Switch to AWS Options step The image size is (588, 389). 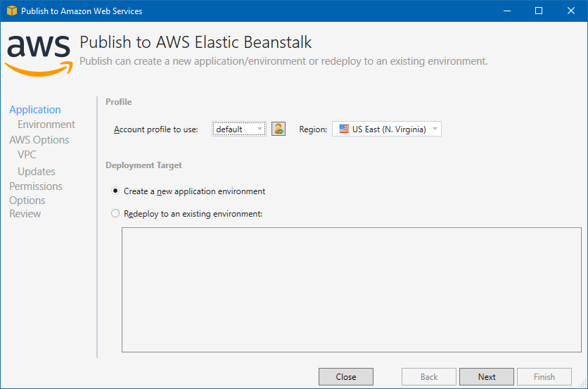pyautogui.click(x=39, y=139)
